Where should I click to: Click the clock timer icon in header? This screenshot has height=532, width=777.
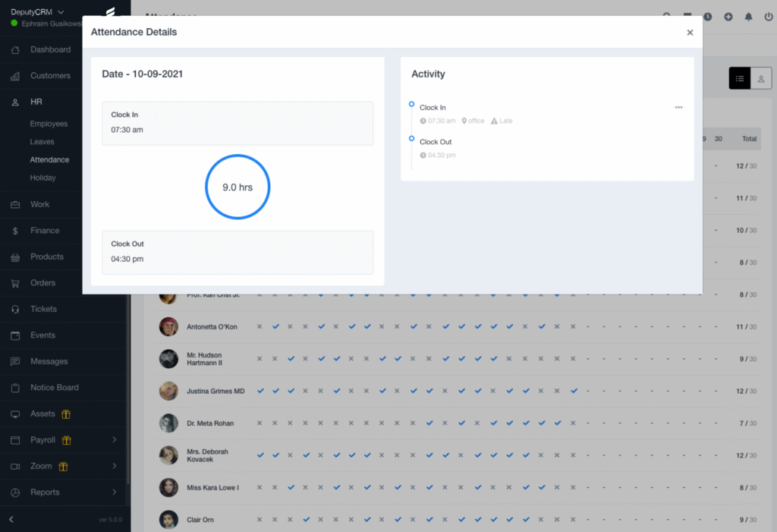(708, 17)
